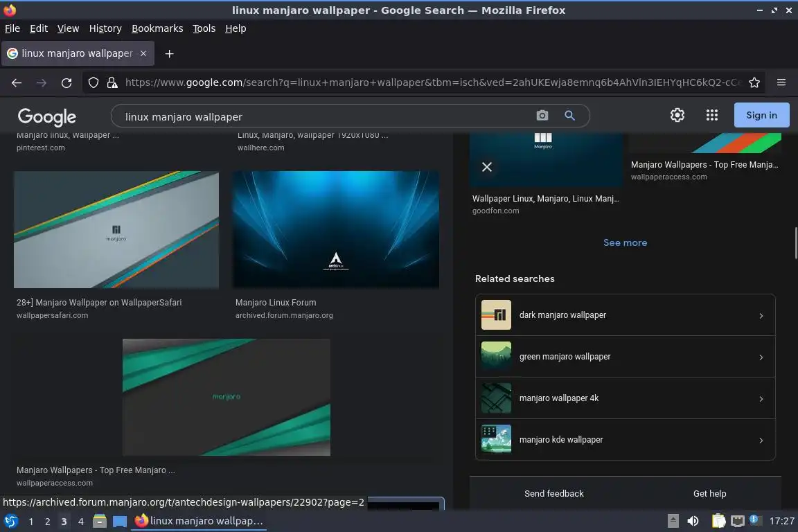Open the taskbar start menu icon
Image resolution: width=798 pixels, height=532 pixels.
[x=10, y=521]
